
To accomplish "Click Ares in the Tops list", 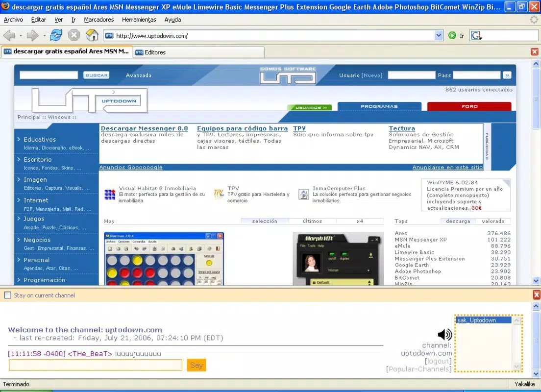I will 401,233.
